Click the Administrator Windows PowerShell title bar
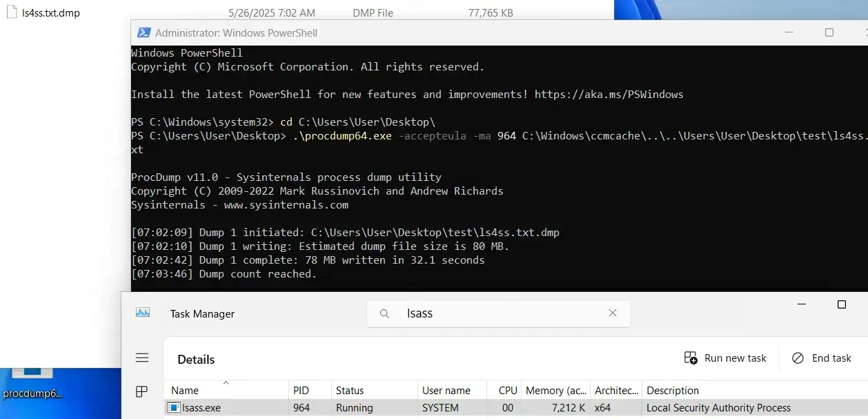 point(414,32)
